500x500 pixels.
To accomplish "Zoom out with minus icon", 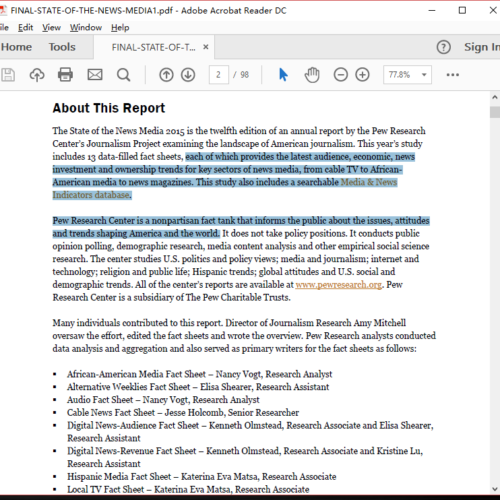I will 341,75.
